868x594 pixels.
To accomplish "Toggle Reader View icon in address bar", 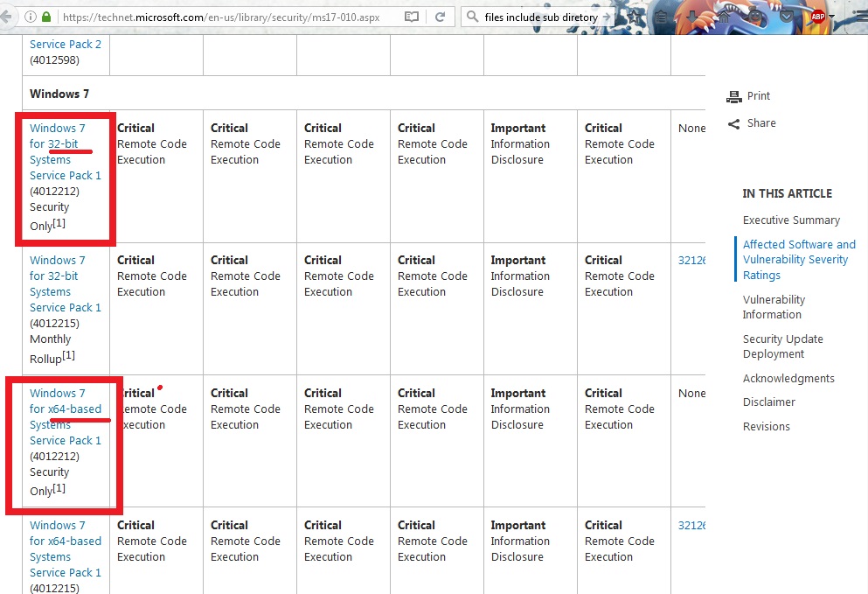I will coord(412,17).
